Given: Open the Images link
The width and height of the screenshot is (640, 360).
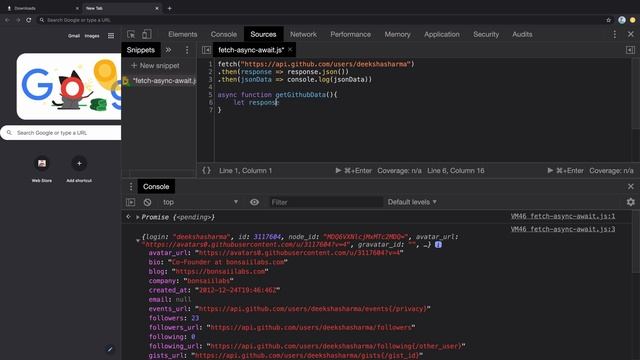Looking at the screenshot, I should click(92, 36).
